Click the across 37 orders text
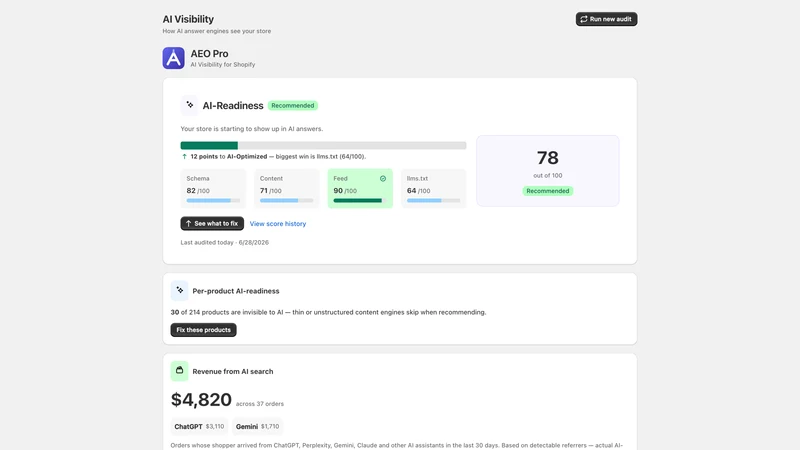This screenshot has height=450, width=800. point(260,404)
